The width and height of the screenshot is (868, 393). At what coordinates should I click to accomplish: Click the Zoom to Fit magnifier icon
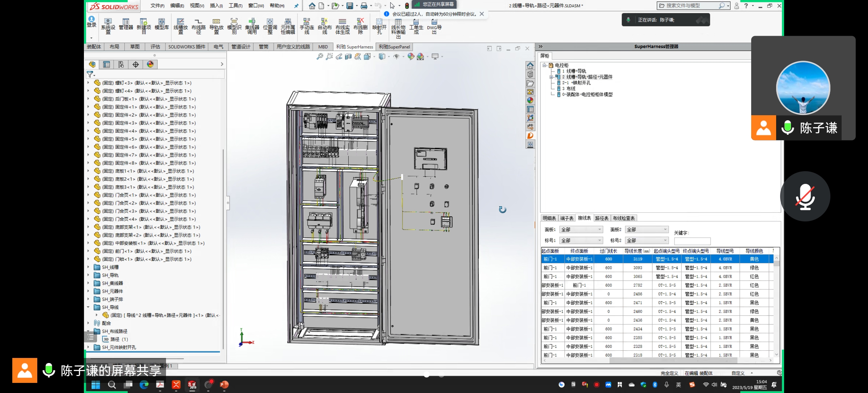pos(319,57)
